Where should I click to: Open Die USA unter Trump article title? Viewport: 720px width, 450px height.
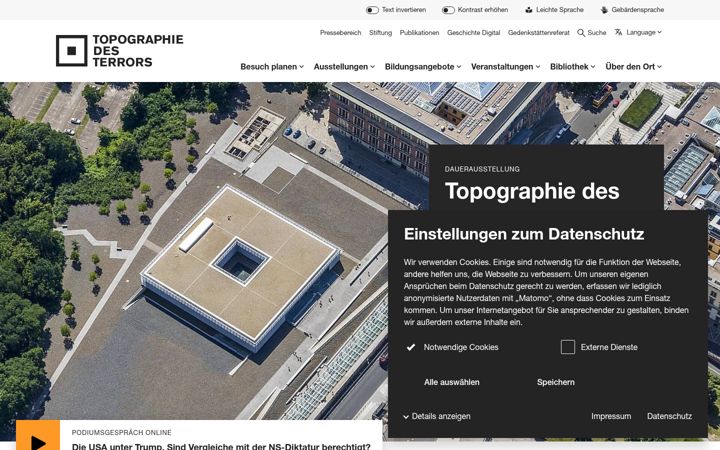(221, 446)
